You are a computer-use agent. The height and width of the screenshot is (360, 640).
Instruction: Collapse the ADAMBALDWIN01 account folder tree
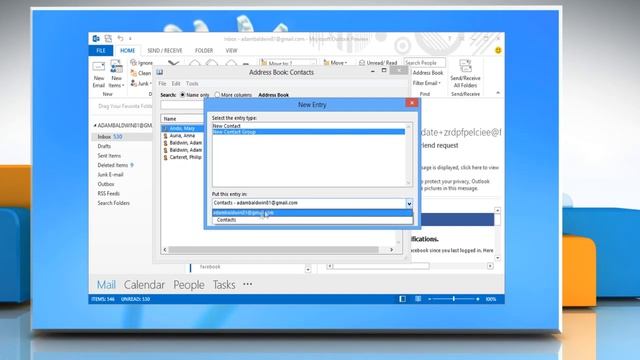(95, 126)
